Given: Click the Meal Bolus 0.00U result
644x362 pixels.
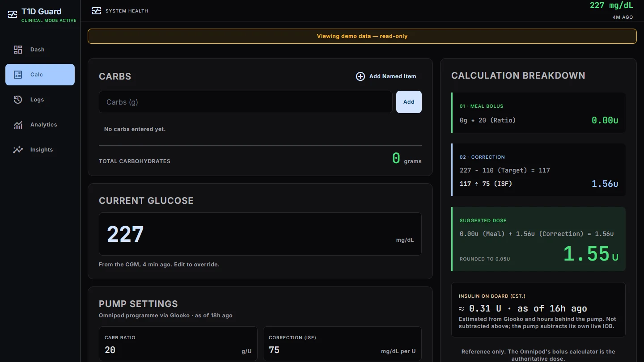Looking at the screenshot, I should point(605,120).
